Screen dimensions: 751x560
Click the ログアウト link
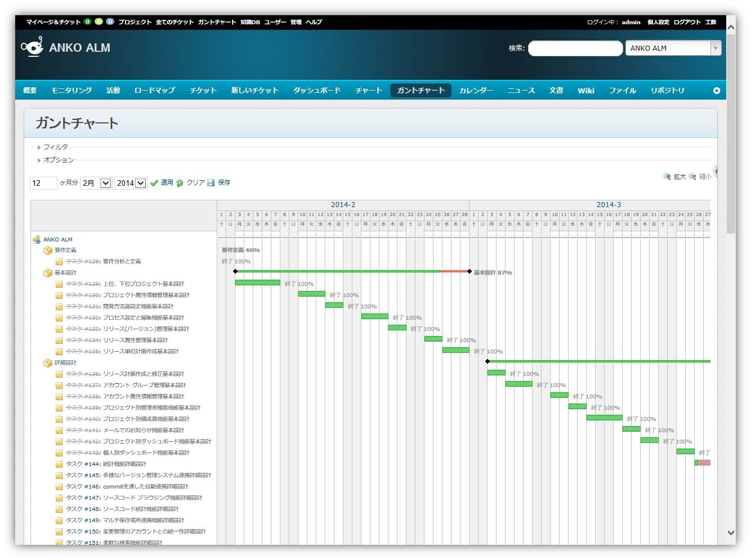tap(687, 22)
